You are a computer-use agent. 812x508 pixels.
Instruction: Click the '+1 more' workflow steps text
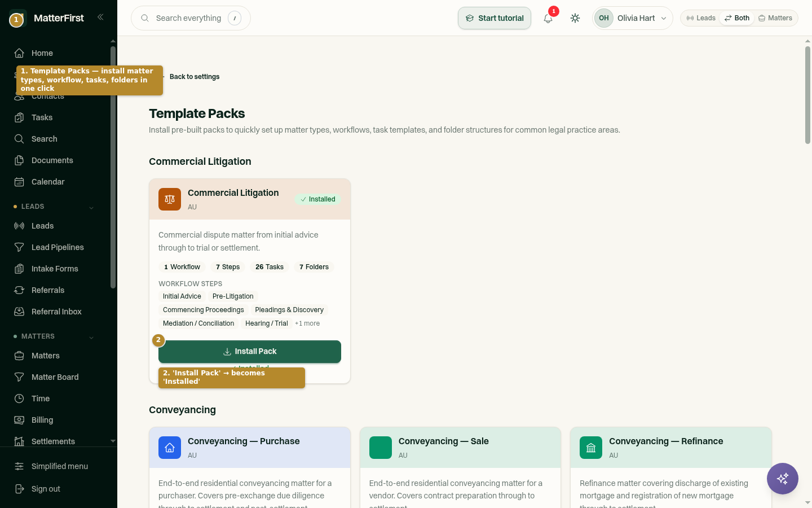tap(307, 323)
